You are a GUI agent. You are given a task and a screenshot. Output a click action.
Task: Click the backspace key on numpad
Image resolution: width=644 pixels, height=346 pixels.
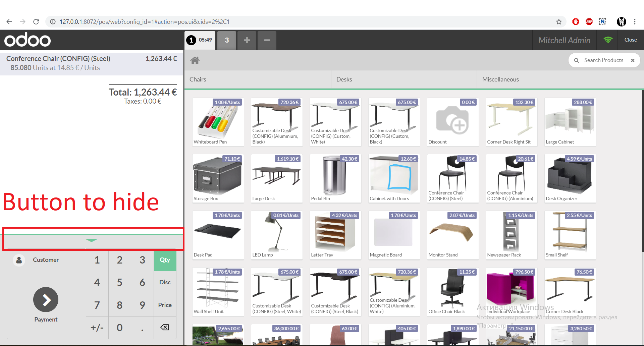tap(165, 328)
